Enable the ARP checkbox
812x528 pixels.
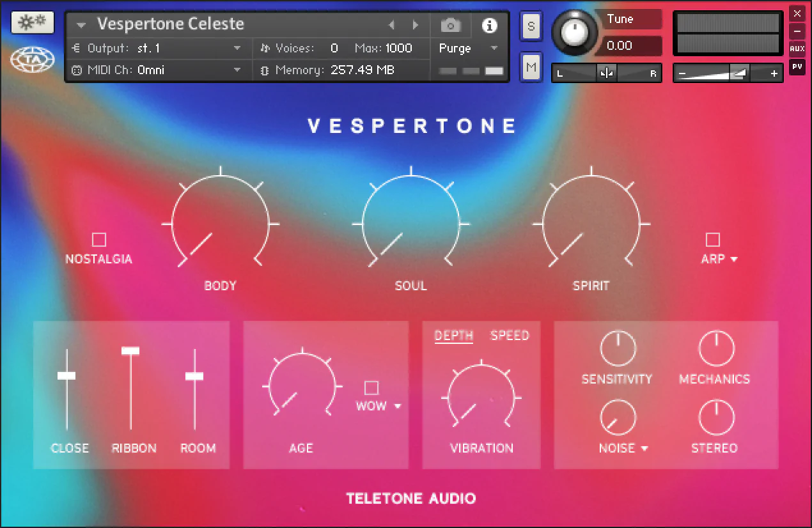(x=713, y=240)
